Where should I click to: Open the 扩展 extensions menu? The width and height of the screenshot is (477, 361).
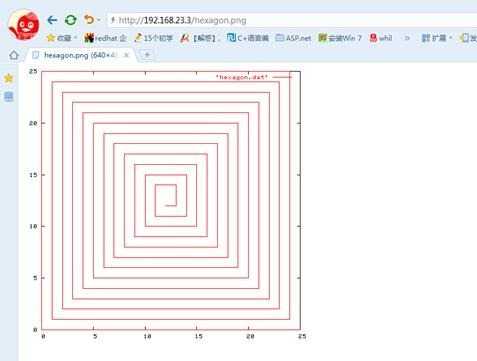tap(434, 38)
